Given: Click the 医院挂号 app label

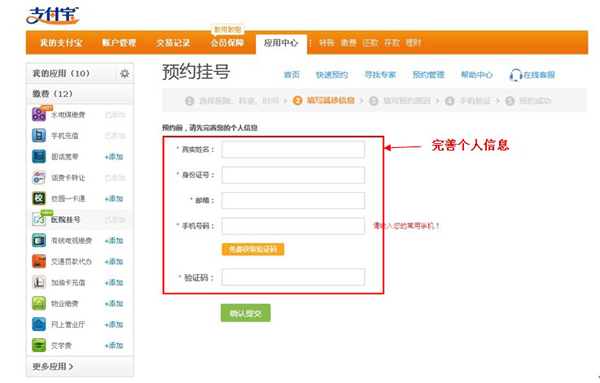Looking at the screenshot, I should [x=65, y=220].
